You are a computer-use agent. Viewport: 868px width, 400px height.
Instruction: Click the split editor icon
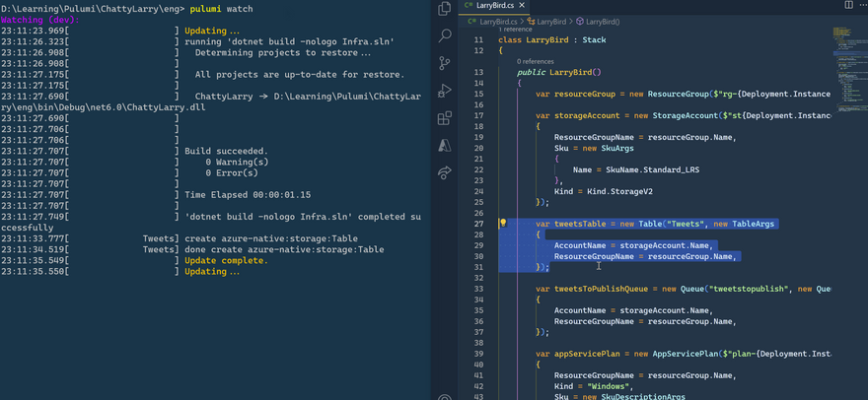[x=849, y=6]
